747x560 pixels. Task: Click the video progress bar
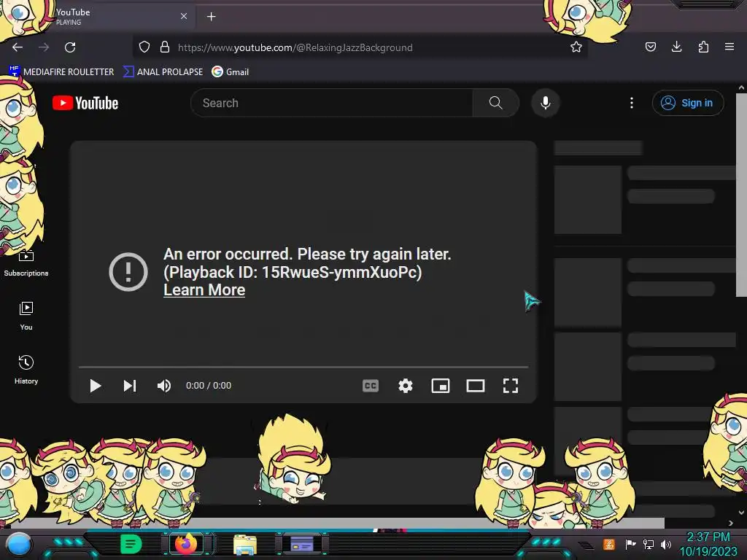[303, 367]
